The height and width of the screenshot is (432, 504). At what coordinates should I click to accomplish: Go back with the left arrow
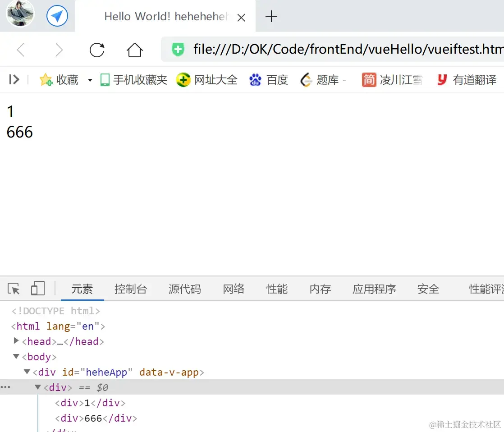pos(21,50)
